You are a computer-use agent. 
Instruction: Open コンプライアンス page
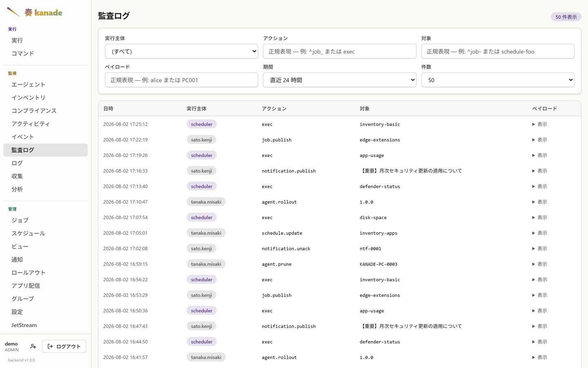tap(45, 111)
